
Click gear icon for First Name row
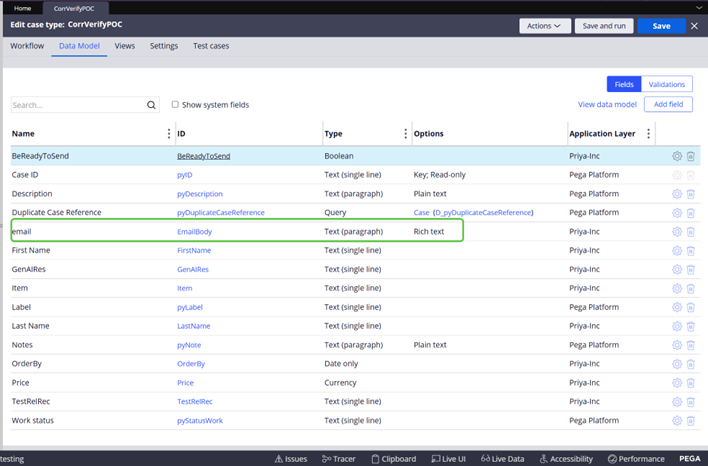coord(677,250)
